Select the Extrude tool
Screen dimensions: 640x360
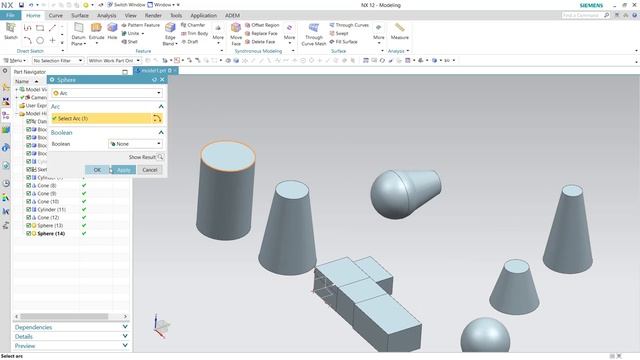coord(96,28)
